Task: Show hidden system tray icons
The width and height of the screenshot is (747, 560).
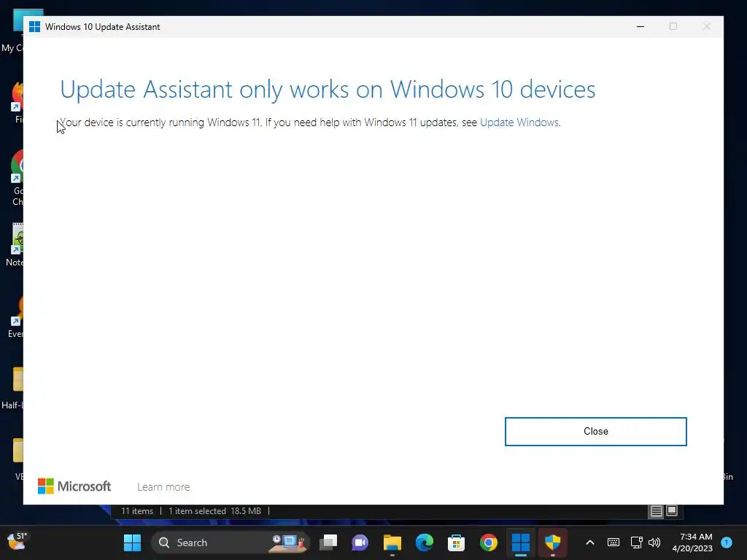Action: [589, 542]
